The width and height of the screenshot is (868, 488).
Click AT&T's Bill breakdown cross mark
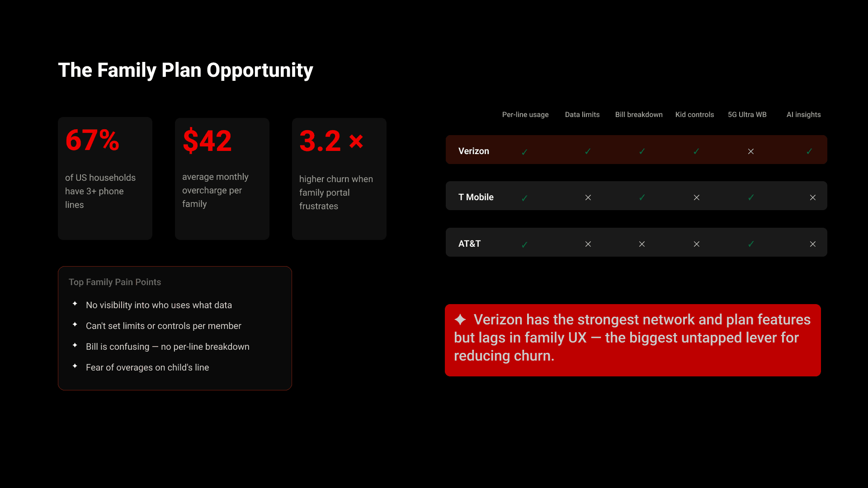(x=642, y=244)
